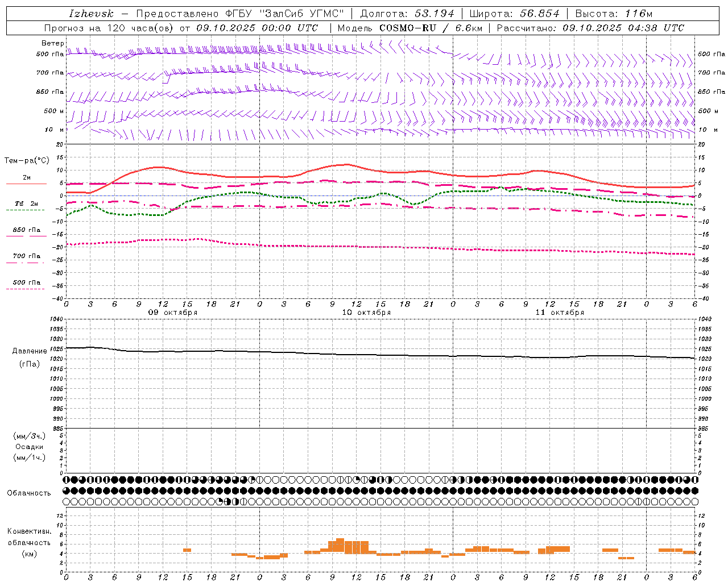The height and width of the screenshot is (582, 728).
Task: Click the '(гПа)' unit under Давление
Action: coord(30,364)
